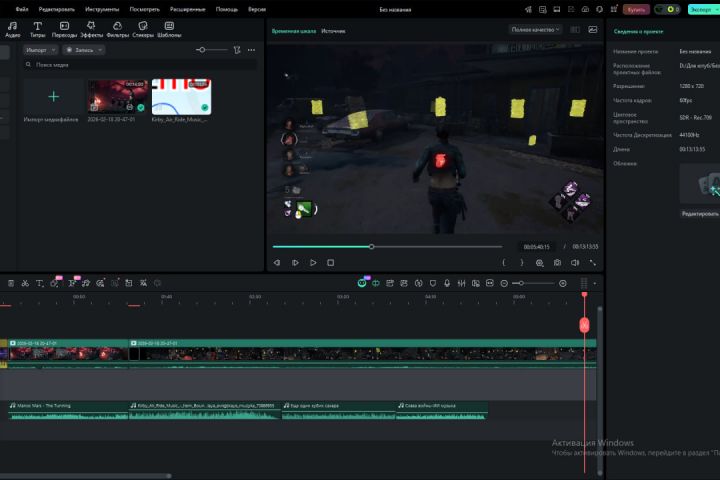Open the Переходы transitions tab

[64, 29]
